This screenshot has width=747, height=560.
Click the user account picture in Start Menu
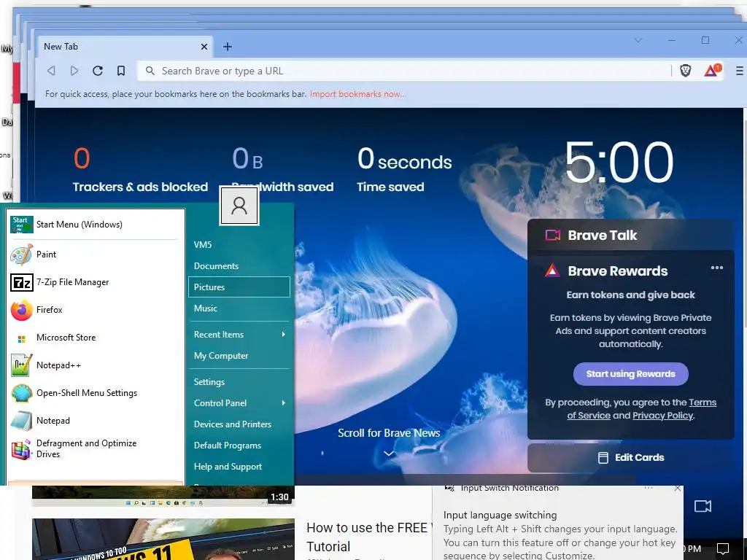click(239, 206)
